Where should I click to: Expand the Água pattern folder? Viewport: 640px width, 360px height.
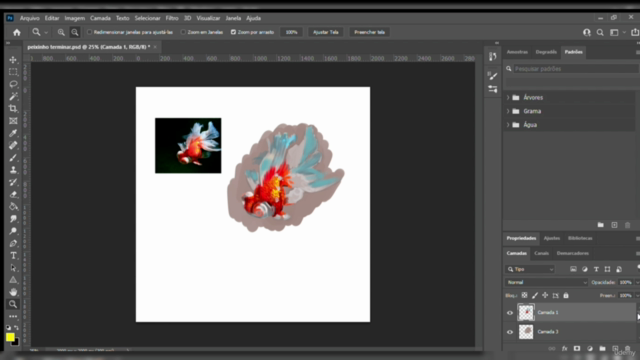click(x=508, y=125)
